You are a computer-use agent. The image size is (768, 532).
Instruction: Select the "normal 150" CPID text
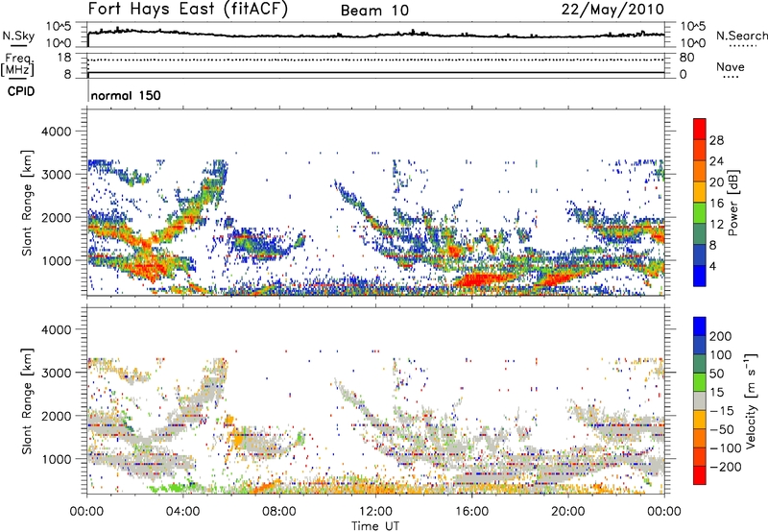[x=126, y=95]
